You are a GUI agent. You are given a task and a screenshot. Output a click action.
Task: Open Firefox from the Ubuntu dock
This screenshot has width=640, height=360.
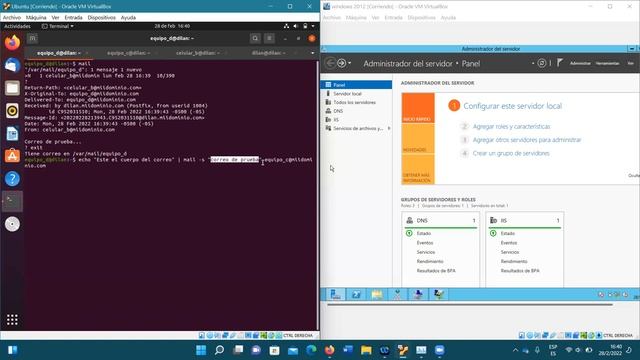(x=12, y=42)
